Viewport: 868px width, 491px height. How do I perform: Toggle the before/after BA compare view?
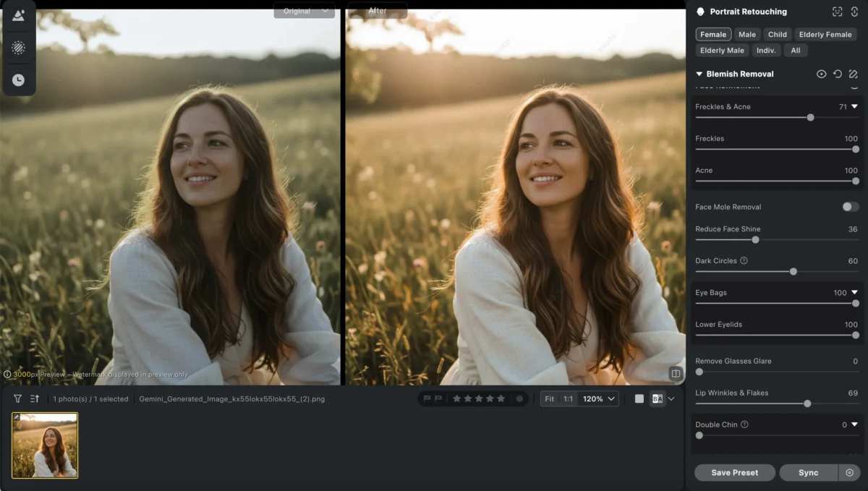657,398
